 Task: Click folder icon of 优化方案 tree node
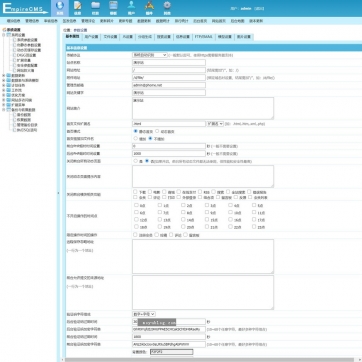8,95
